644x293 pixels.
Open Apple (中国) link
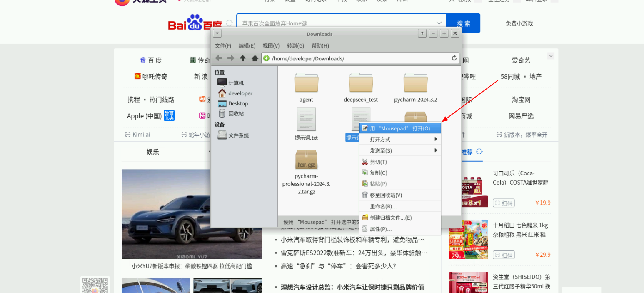(x=144, y=116)
